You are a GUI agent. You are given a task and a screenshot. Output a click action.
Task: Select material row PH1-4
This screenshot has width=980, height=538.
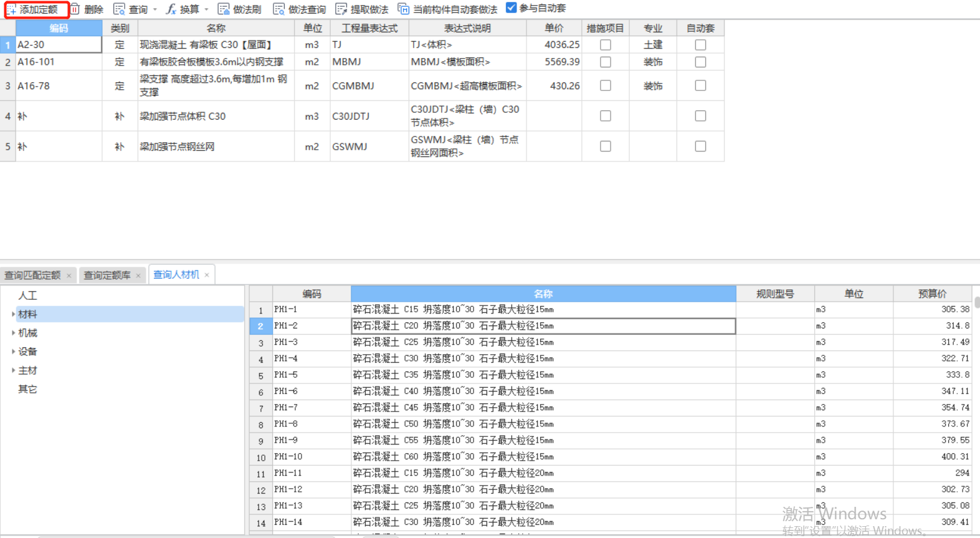pos(611,358)
